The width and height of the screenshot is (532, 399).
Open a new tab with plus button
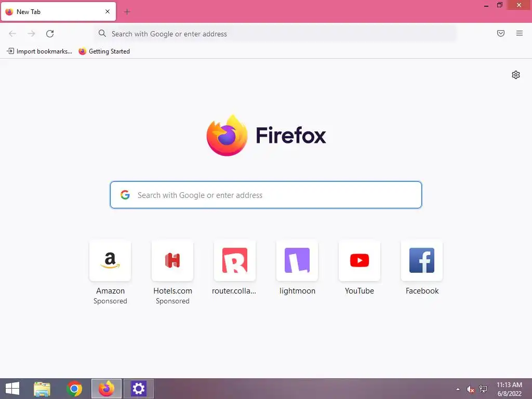[x=127, y=12]
